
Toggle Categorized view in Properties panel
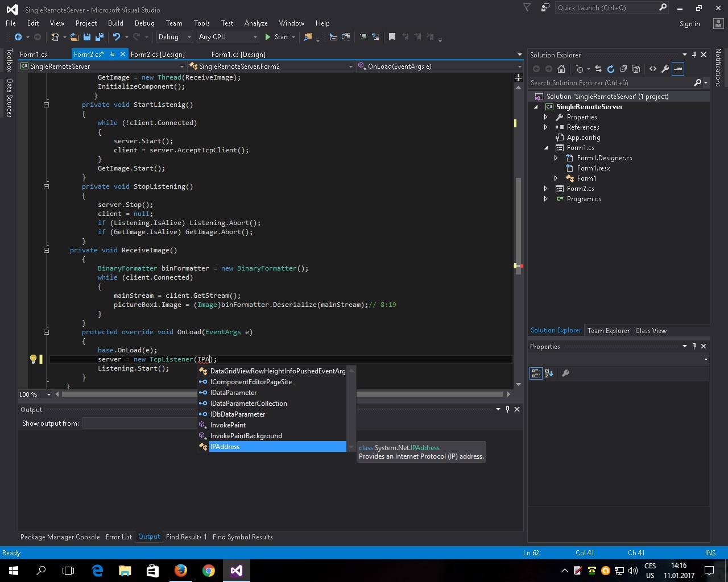[x=536, y=373]
